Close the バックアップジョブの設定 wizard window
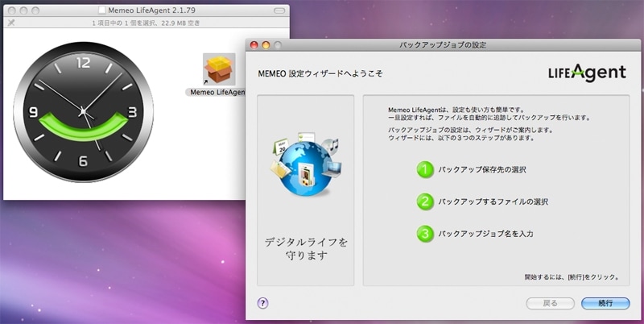 (x=254, y=44)
